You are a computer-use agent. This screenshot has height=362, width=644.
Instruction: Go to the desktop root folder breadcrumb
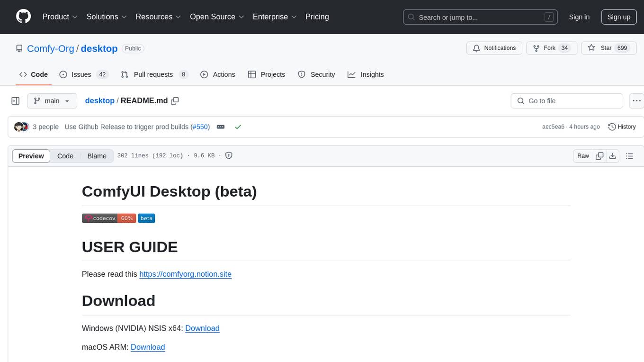[x=99, y=100]
